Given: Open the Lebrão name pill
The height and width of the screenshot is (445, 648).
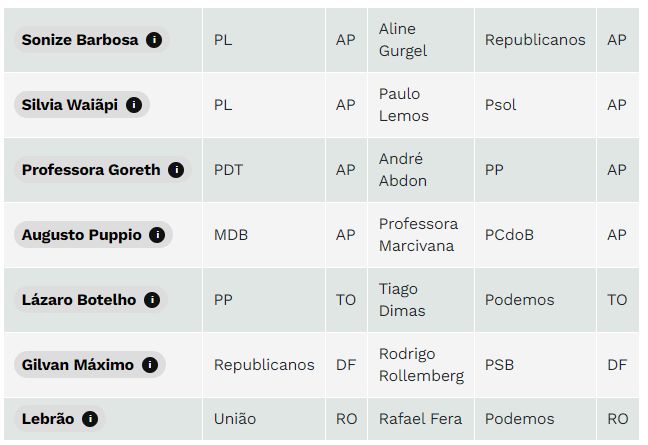Looking at the screenshot, I should click(60, 419).
